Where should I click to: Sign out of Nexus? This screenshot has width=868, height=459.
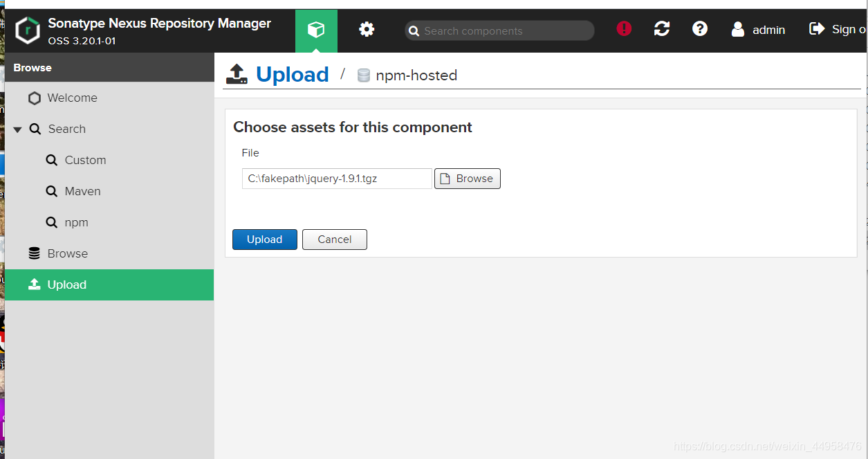pyautogui.click(x=838, y=29)
